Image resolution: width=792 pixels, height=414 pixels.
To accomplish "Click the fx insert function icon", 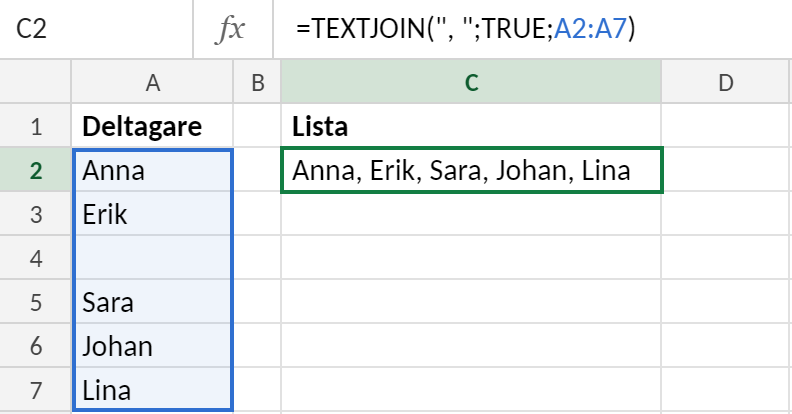I will (x=231, y=29).
